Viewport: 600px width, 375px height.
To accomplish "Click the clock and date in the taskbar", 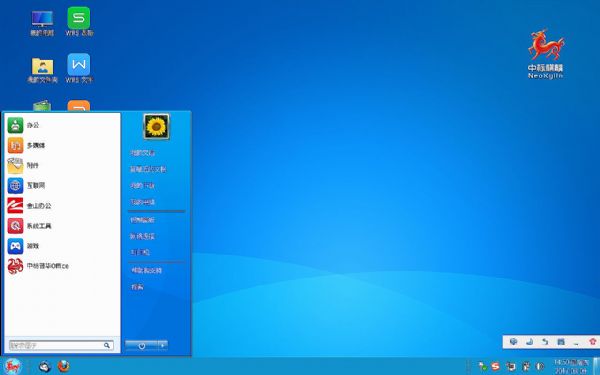I will [x=571, y=366].
